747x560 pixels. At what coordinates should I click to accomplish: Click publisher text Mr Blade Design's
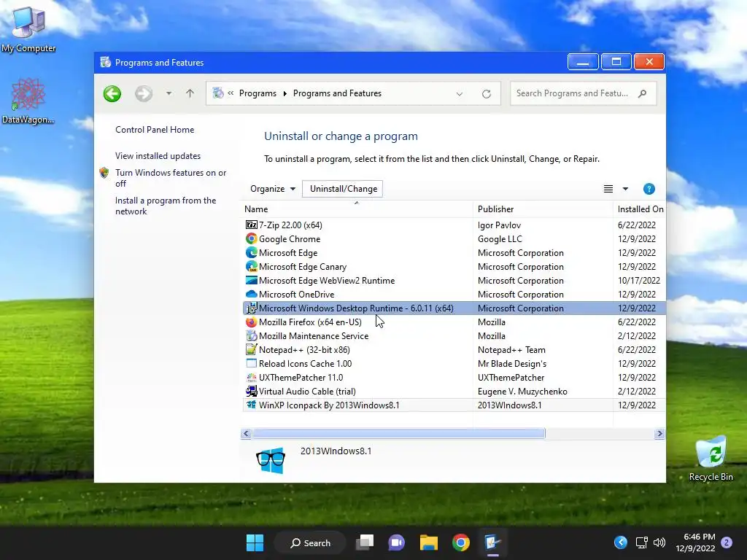[x=512, y=363]
